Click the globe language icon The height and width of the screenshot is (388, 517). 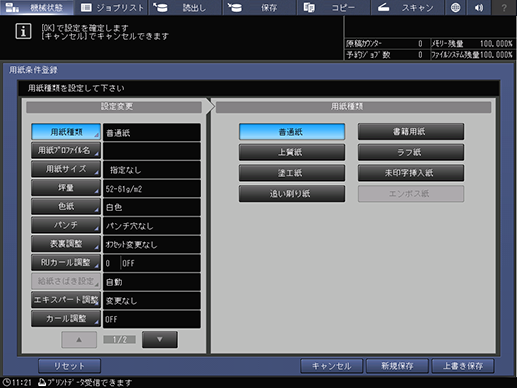[x=455, y=7]
